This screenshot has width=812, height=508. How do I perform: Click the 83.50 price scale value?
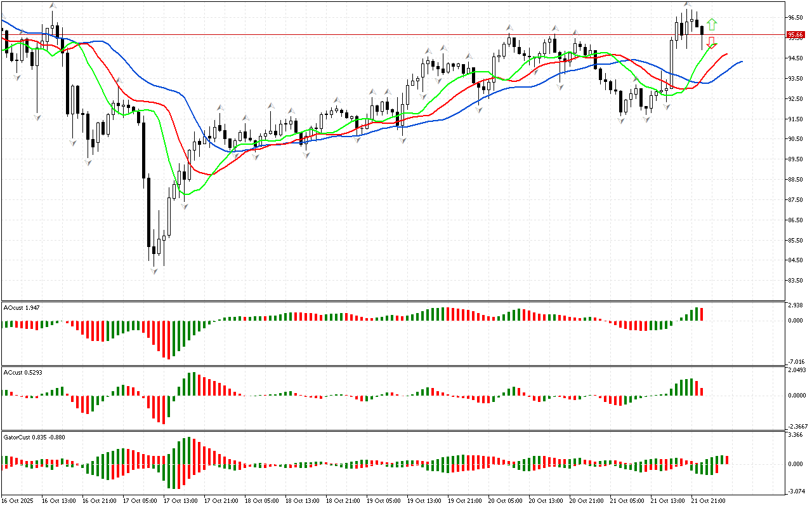796,281
